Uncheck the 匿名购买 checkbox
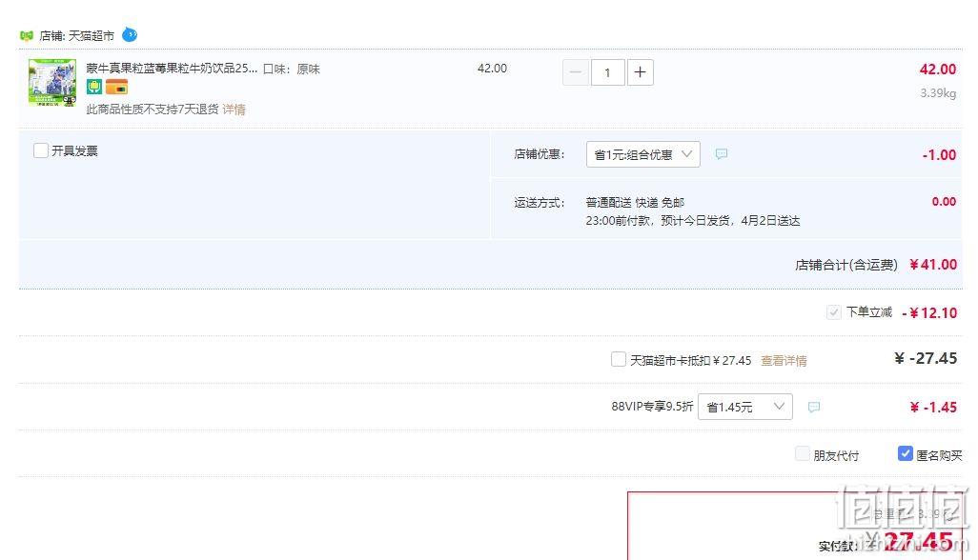This screenshot has width=978, height=560. [905, 453]
